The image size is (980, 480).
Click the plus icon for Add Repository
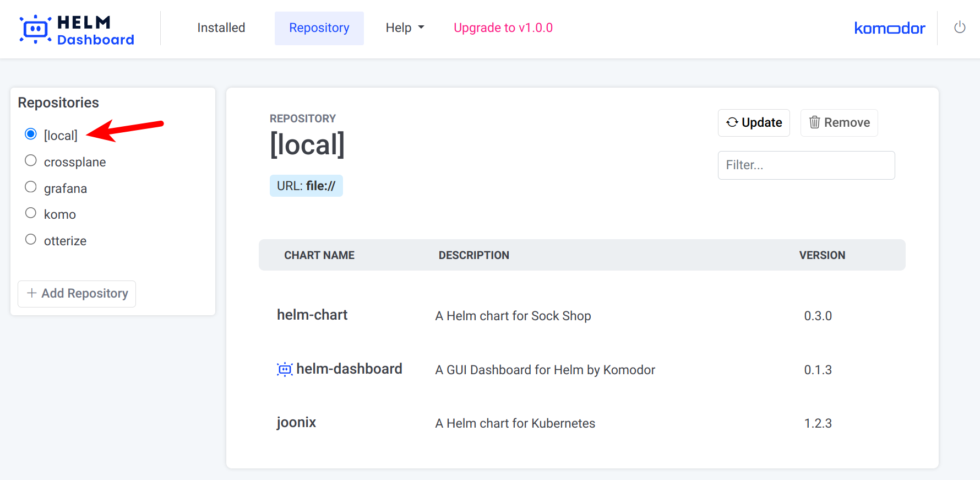[x=32, y=293]
